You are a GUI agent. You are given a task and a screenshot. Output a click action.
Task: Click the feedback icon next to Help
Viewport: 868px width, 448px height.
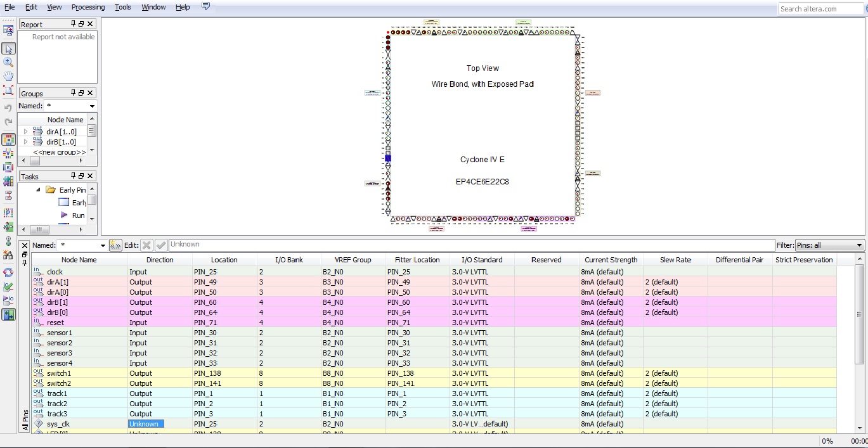(x=205, y=6)
